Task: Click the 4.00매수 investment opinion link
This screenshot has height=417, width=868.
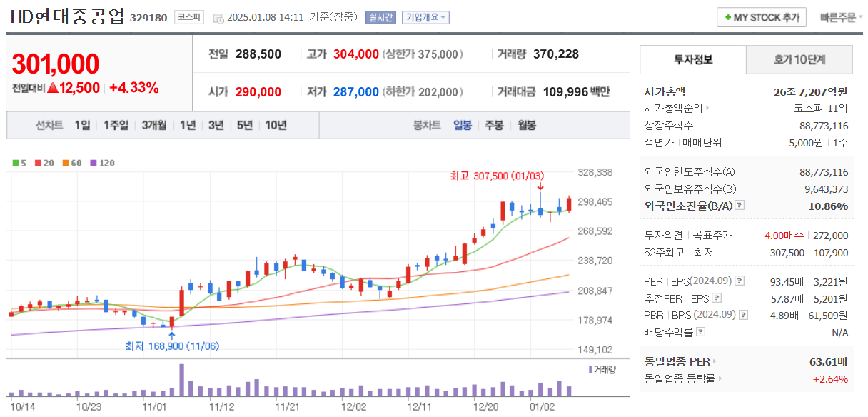Action: click(785, 236)
